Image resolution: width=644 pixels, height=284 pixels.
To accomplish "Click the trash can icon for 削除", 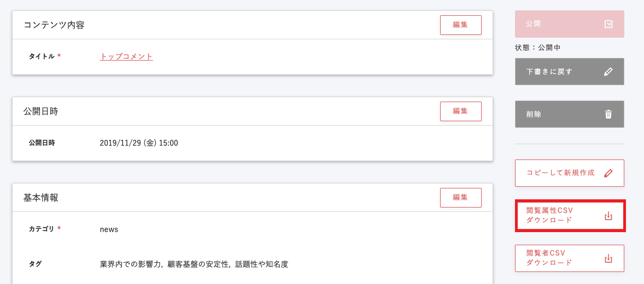I will point(608,114).
